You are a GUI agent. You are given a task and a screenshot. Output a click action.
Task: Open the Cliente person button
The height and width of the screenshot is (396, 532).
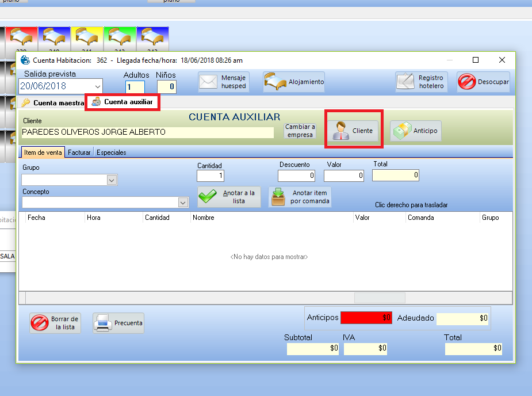353,131
